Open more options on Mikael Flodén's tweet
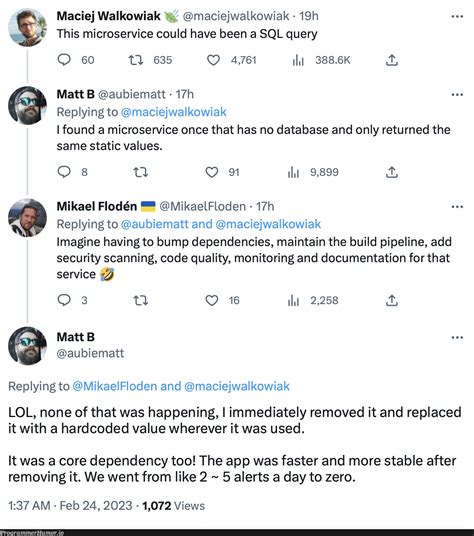 pyautogui.click(x=457, y=207)
